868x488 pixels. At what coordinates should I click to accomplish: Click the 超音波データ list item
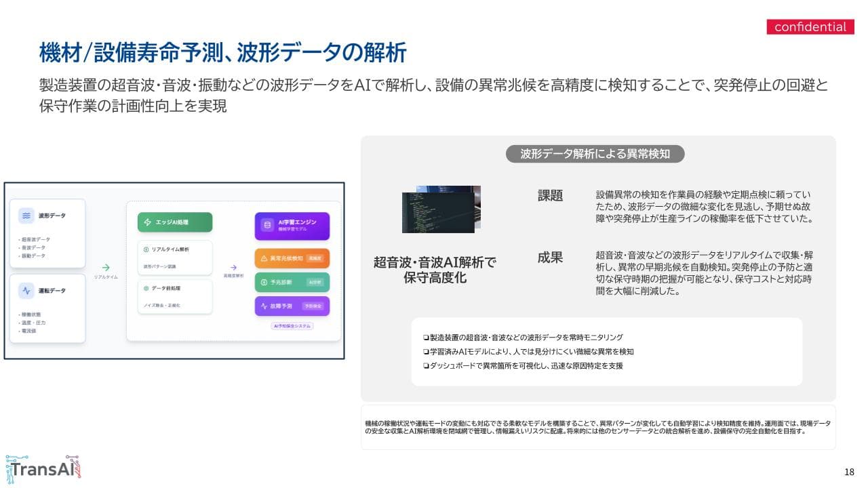click(x=35, y=239)
